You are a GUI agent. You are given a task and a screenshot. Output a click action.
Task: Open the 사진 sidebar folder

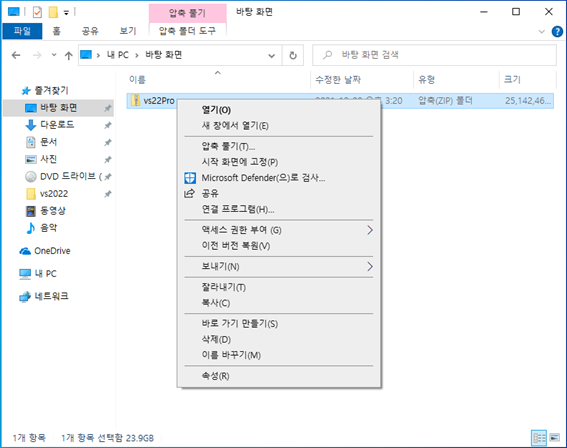coord(48,159)
